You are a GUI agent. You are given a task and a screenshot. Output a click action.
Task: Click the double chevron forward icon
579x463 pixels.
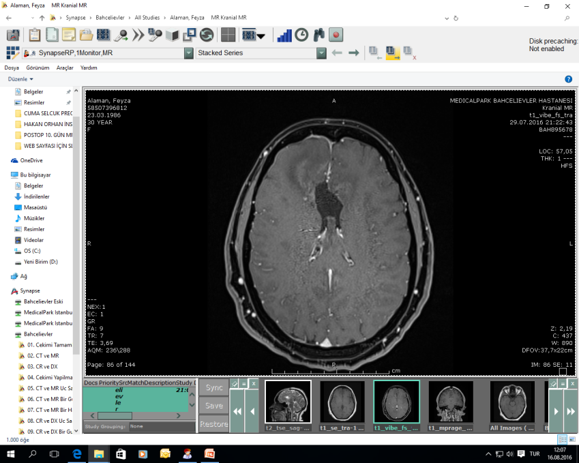click(138, 35)
